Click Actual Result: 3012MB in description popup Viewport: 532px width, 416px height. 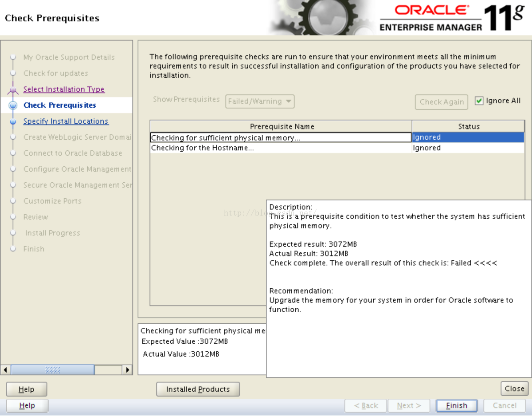click(x=309, y=254)
